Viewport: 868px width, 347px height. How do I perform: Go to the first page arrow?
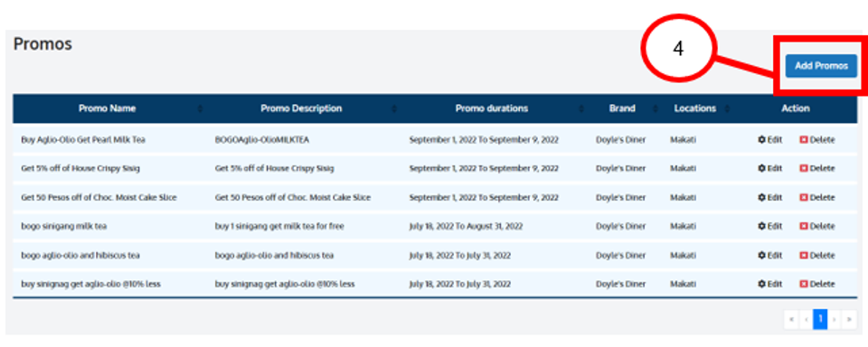(x=791, y=319)
